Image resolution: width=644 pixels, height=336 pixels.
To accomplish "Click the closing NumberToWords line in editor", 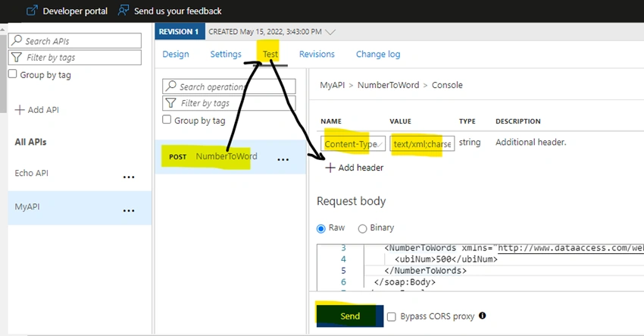I will (x=426, y=271).
